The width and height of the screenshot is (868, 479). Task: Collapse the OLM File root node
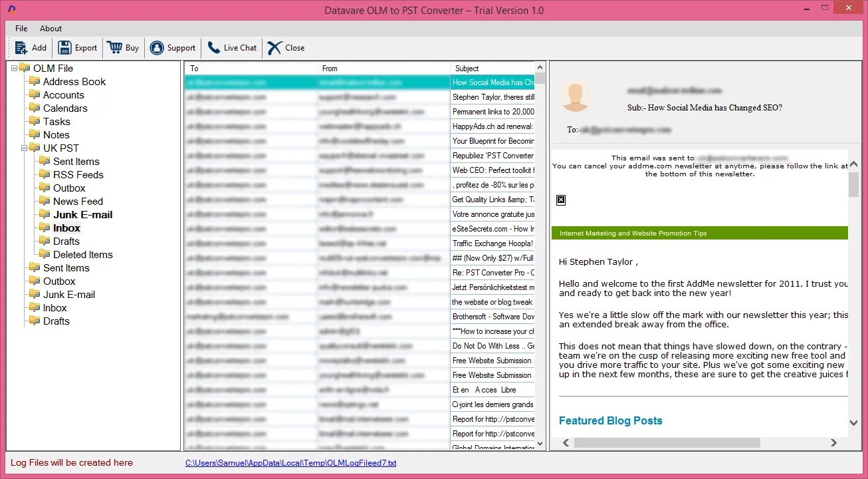coord(15,68)
